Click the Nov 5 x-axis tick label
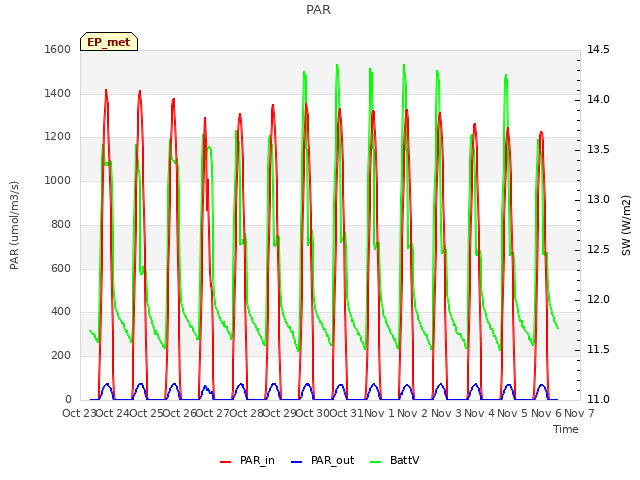This screenshot has width=640, height=480. coord(513,413)
